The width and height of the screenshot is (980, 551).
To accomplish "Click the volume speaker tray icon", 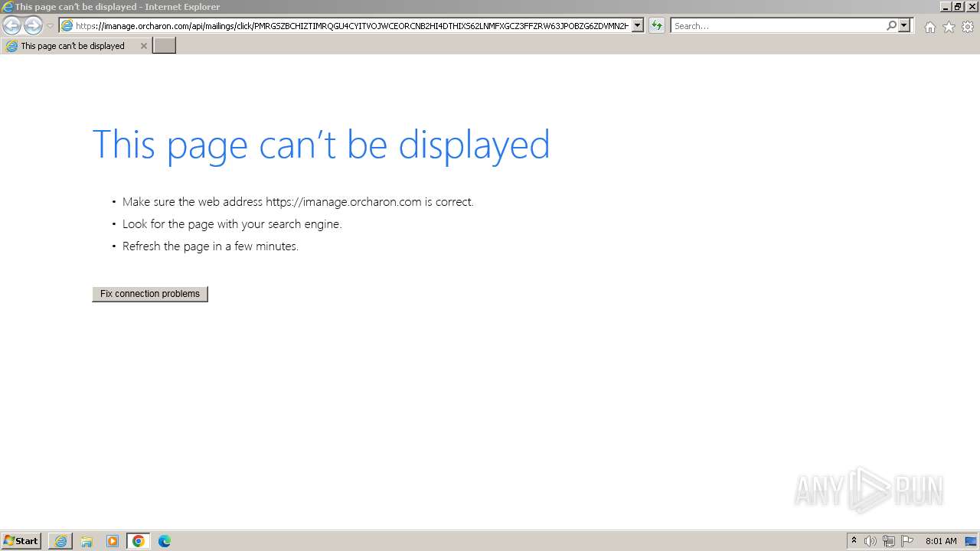I will click(871, 541).
